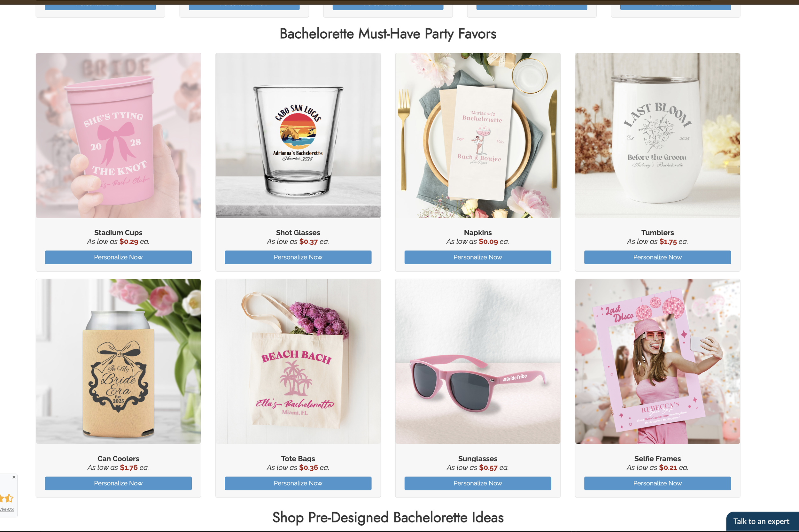799x532 pixels.
Task: View the Last Bloom tumbler image
Action: click(657, 135)
